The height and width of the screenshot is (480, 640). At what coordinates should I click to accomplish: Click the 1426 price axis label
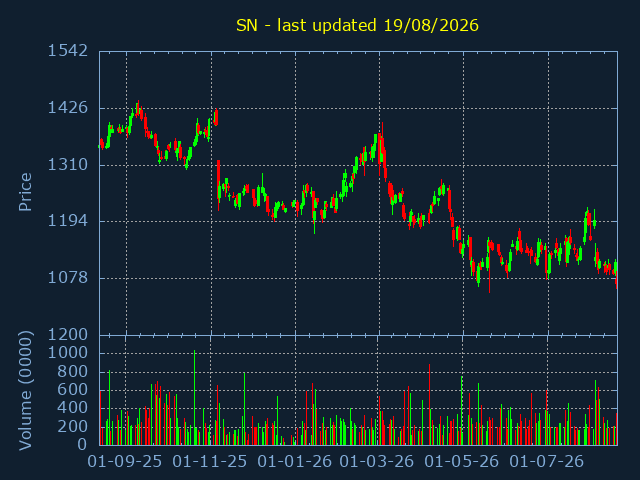point(68,108)
